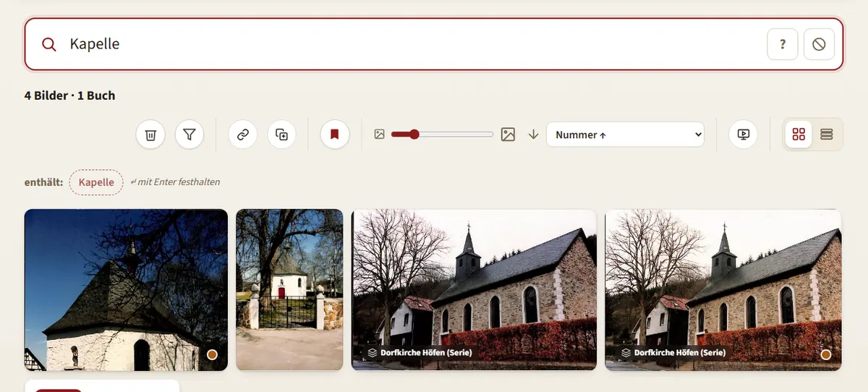Image resolution: width=868 pixels, height=392 pixels.
Task: Switch to grid view
Action: 799,135
